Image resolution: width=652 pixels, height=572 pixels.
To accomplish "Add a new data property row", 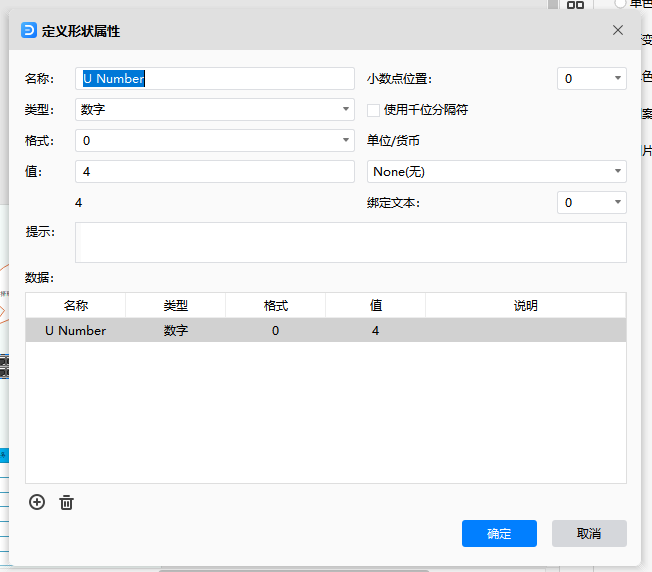I will point(37,502).
